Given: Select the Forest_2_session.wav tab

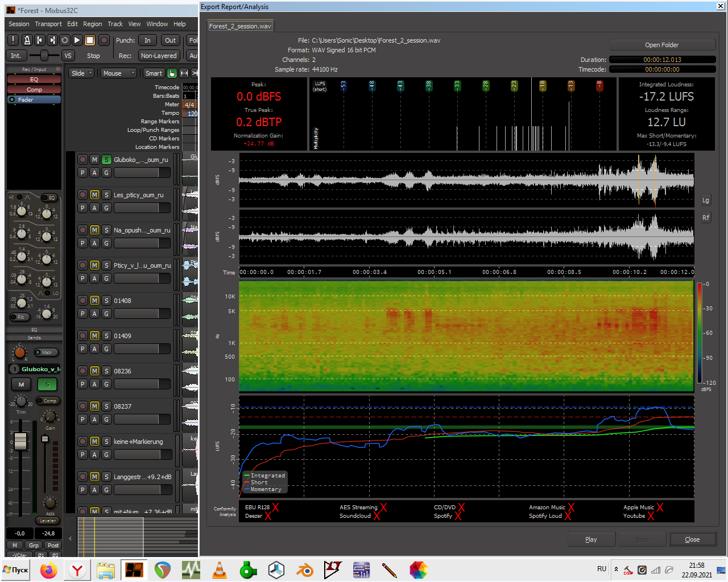Looking at the screenshot, I should [240, 26].
